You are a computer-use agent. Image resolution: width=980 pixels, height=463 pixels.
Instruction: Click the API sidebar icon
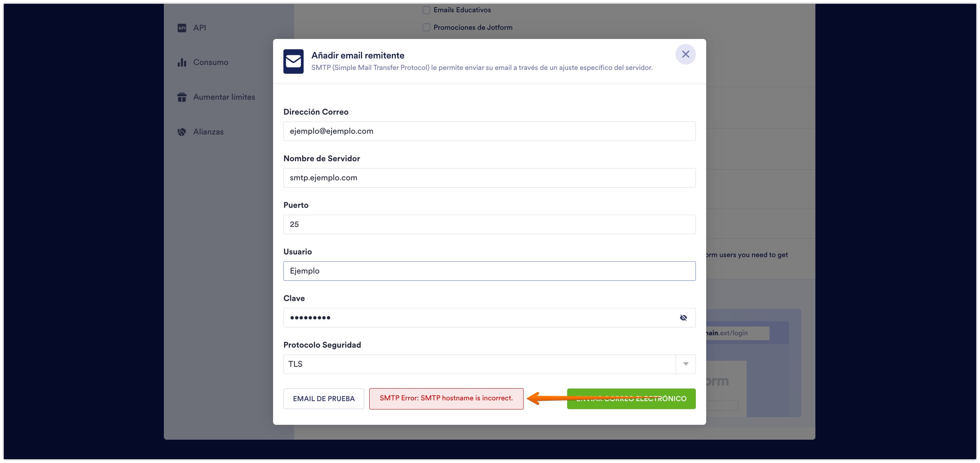coord(182,28)
